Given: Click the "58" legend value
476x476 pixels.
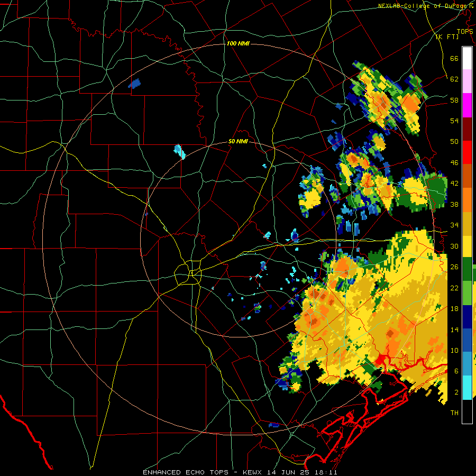Looking at the screenshot, I should tap(454, 100).
